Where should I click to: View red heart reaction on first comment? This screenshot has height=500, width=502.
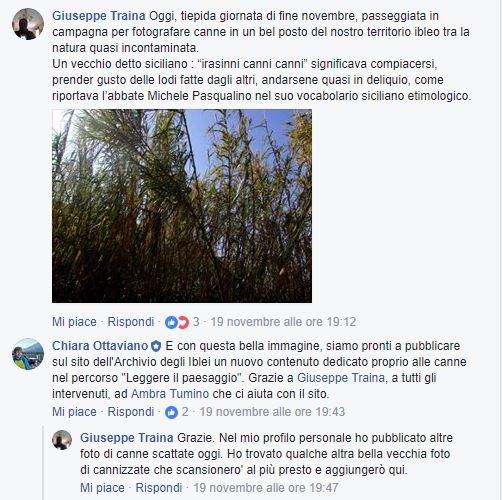(x=183, y=322)
